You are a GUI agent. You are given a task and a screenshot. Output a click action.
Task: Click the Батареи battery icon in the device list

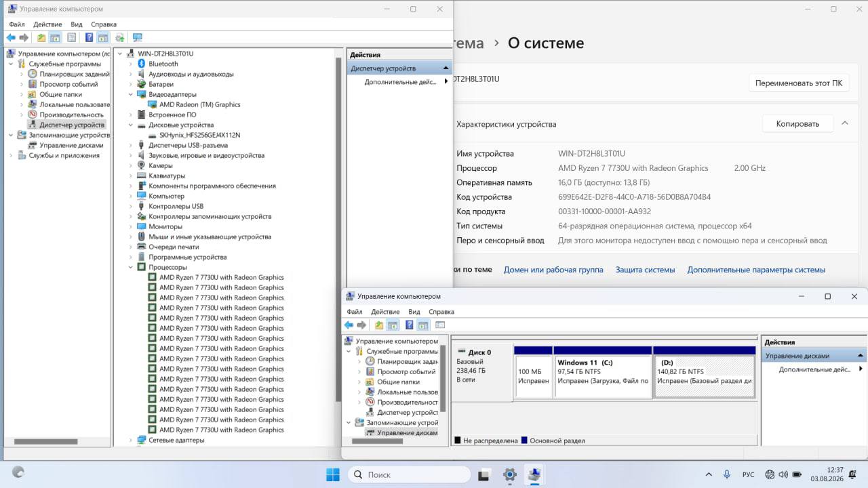(x=142, y=84)
